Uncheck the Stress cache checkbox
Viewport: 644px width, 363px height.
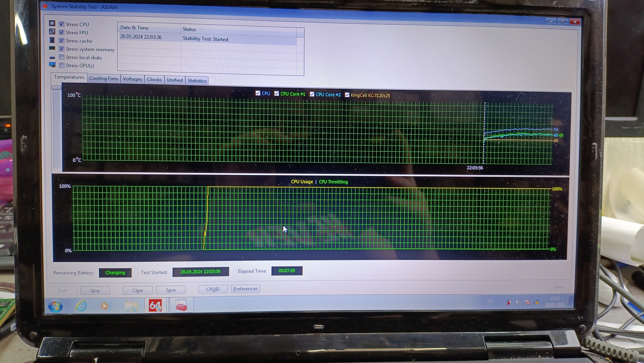62,41
